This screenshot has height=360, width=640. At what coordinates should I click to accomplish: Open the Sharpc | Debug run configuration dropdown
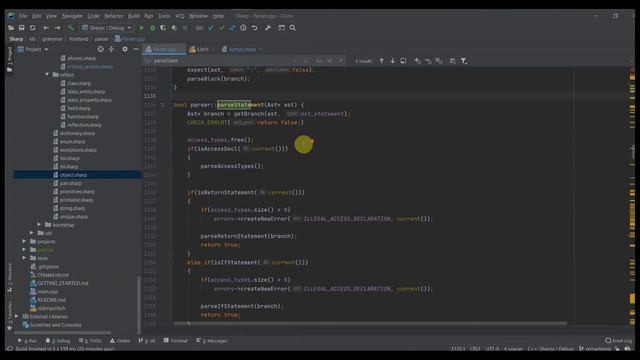click(x=107, y=28)
